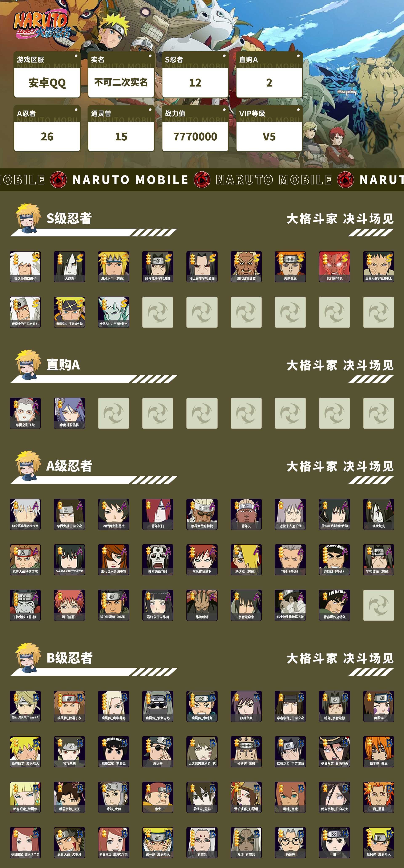Click the 青年长门 A-rank ninja icon
The width and height of the screenshot is (404, 868).
[x=158, y=514]
